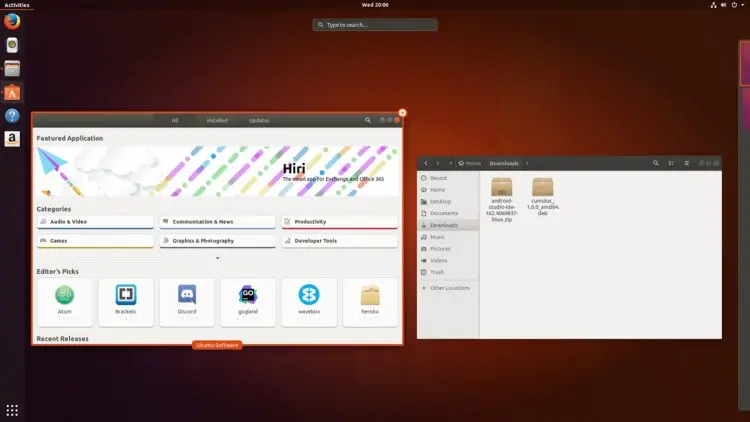The height and width of the screenshot is (422, 750).
Task: Click the search icon in Ubuntu Software
Action: click(368, 121)
